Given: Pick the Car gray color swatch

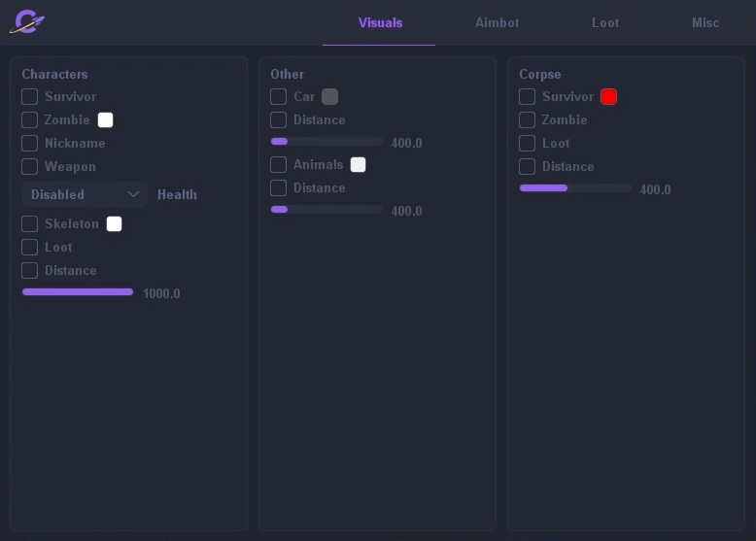Looking at the screenshot, I should click(330, 96).
